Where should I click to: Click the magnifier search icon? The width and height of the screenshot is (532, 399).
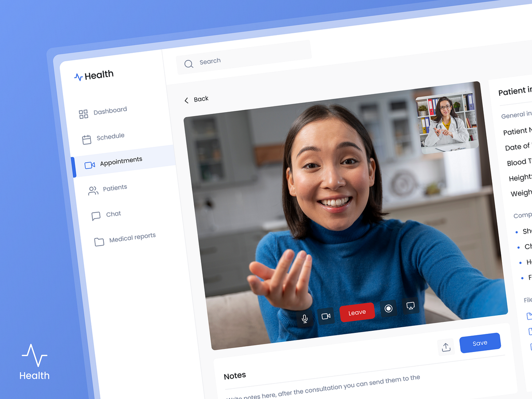188,64
